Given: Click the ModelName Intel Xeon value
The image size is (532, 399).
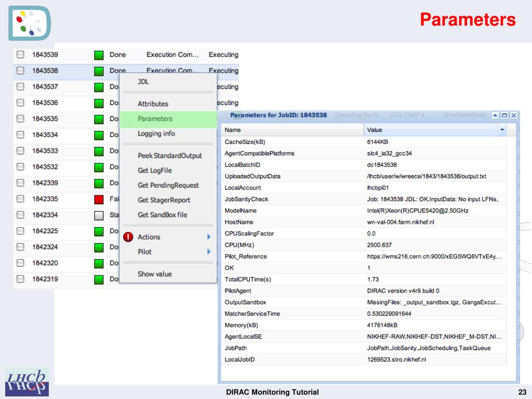Looking at the screenshot, I should point(418,211).
